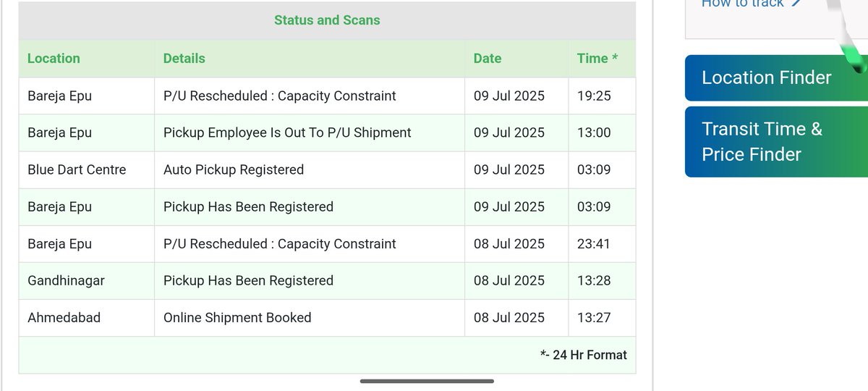Select the Auto Pickup Registered entry
This screenshot has width=868, height=391.
point(234,170)
